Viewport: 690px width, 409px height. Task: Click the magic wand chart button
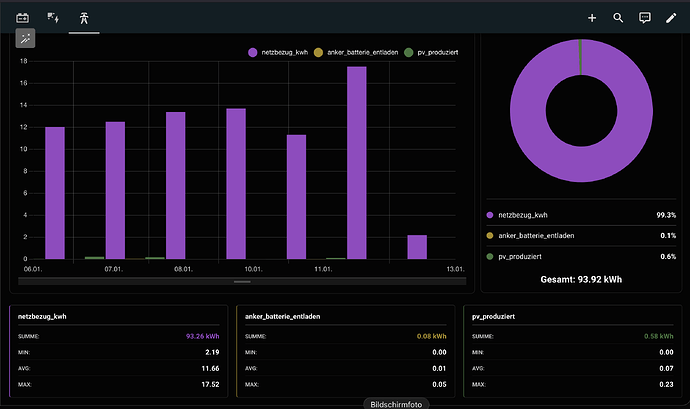click(x=25, y=39)
